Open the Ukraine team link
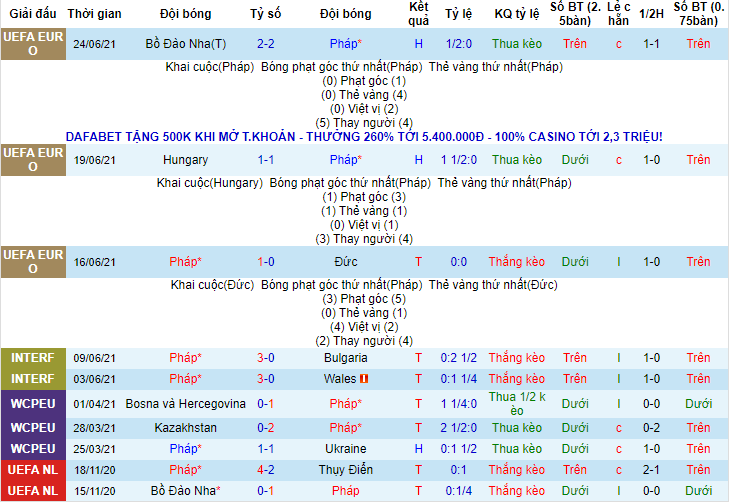 click(345, 449)
